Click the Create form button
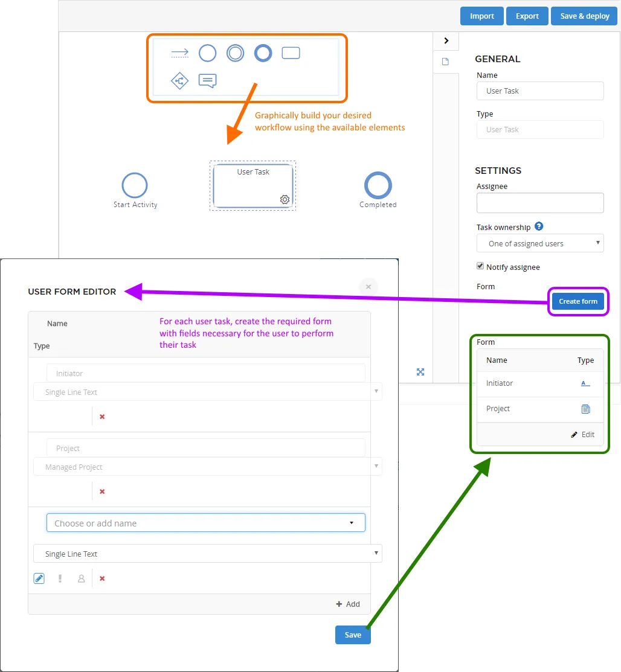The width and height of the screenshot is (621, 672). pyautogui.click(x=578, y=301)
